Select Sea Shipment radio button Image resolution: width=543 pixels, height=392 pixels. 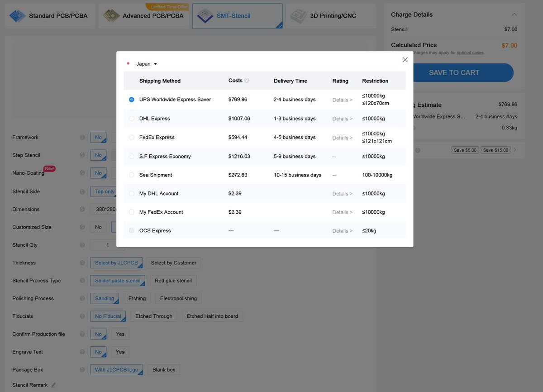(132, 175)
